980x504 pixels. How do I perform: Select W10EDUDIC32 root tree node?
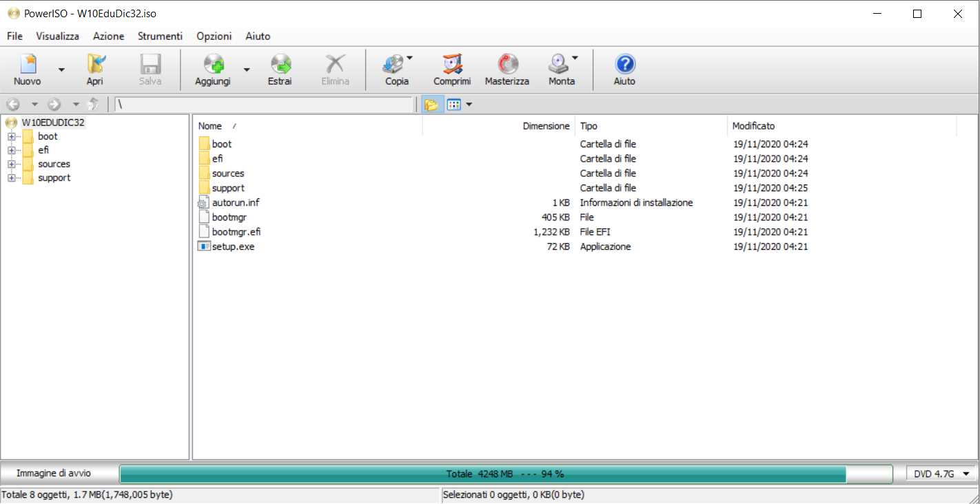[x=53, y=123]
